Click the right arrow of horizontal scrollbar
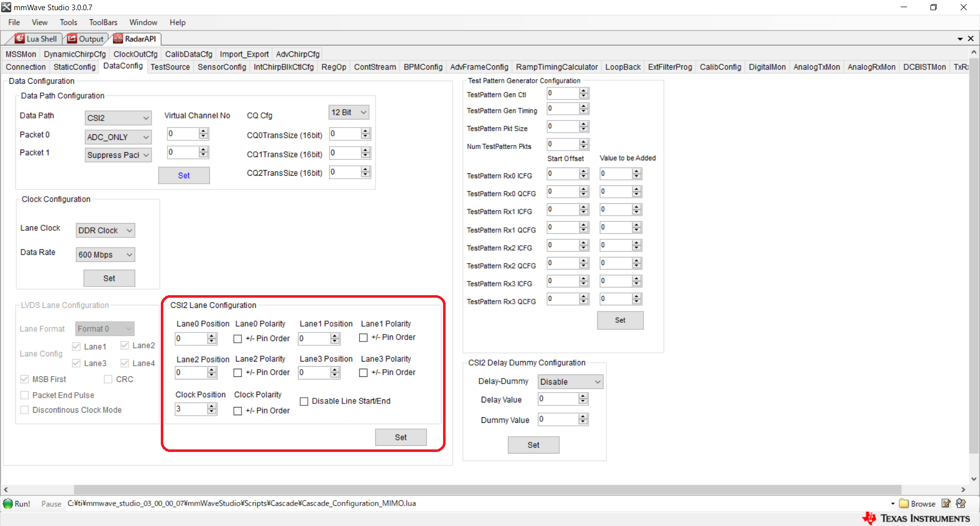 tap(963, 489)
